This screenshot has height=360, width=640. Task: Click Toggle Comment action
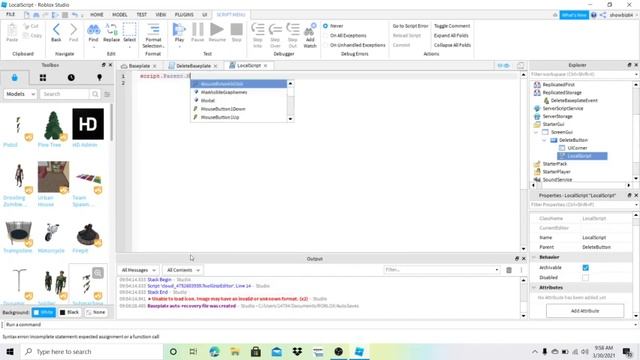[x=452, y=26]
